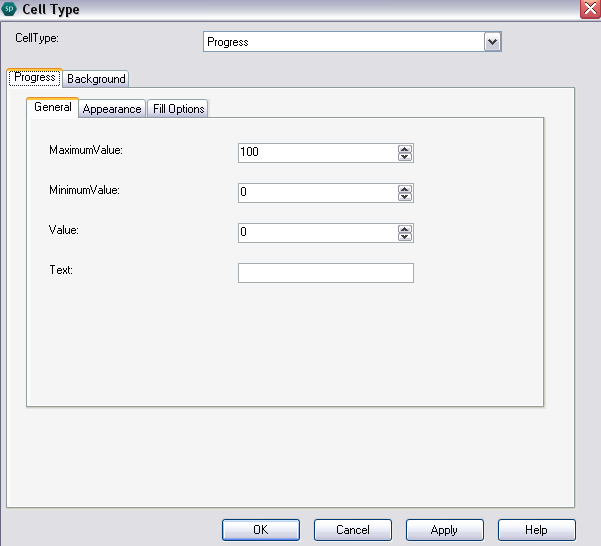601x546 pixels.
Task: Increase MaximumValue with up spinner arrow
Action: [405, 149]
